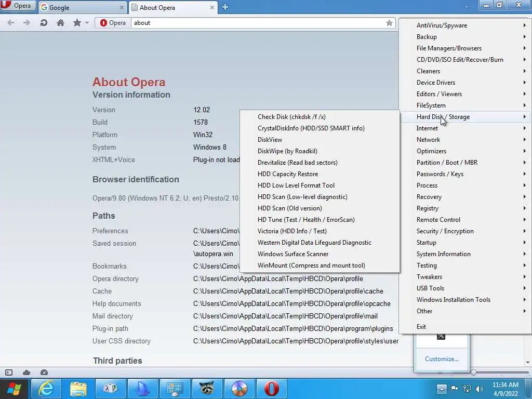Open the Windows Installation Tools entry
Screen dimensions: 532x399
[x=464, y=300]
